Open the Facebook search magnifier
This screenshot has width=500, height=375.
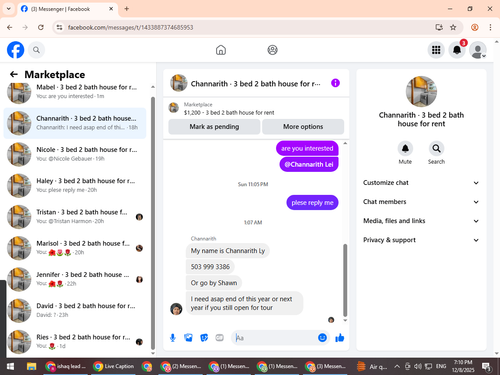click(x=36, y=50)
